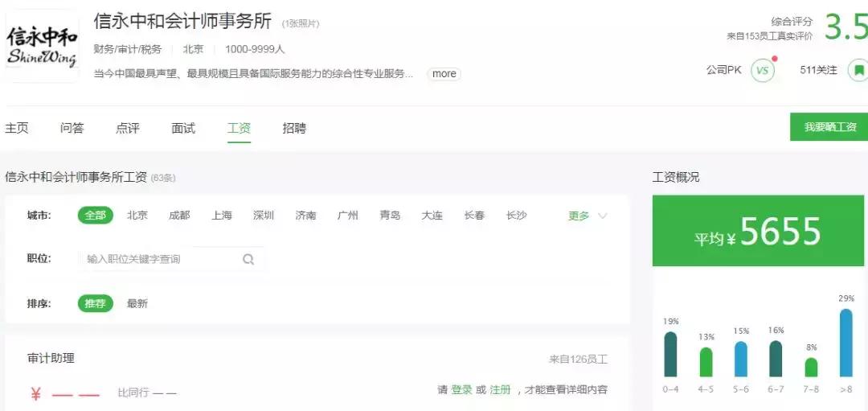Image resolution: width=868 pixels, height=411 pixels.
Task: Filter salaries by 济南
Action: click(305, 216)
